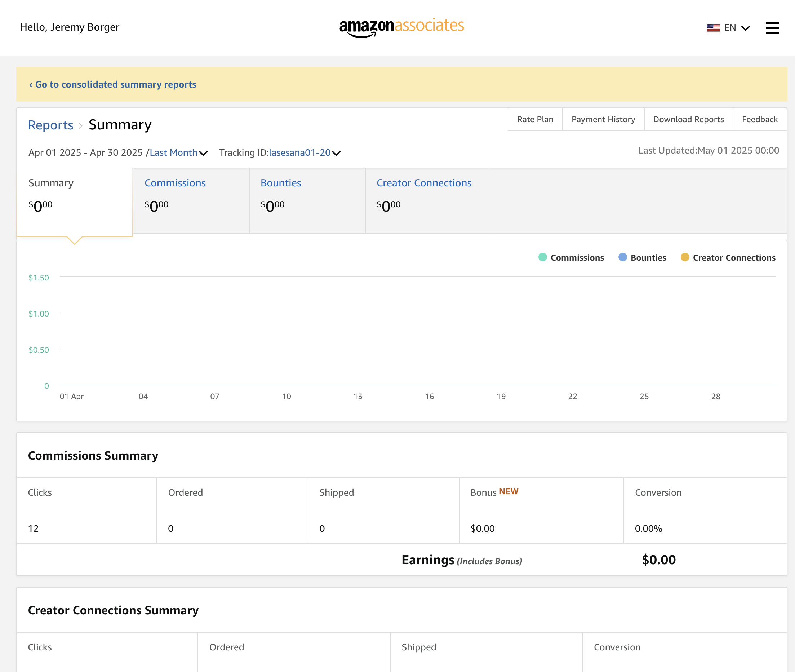Screen dimensions: 795x672
Task: Open the hamburger menu icon
Action: (x=772, y=28)
